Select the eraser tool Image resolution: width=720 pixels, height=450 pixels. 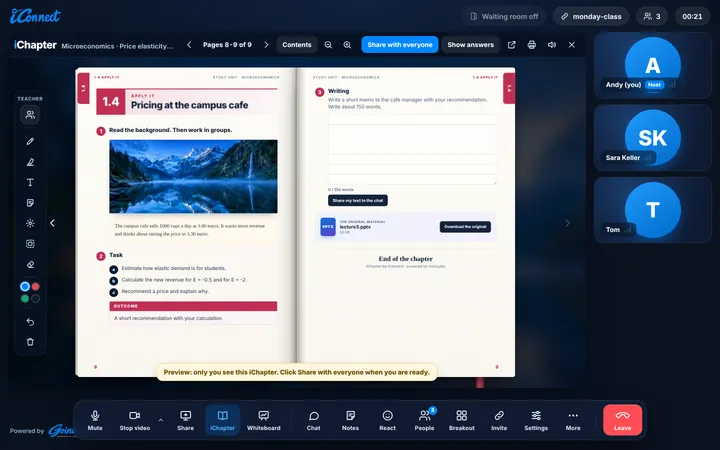(x=30, y=264)
